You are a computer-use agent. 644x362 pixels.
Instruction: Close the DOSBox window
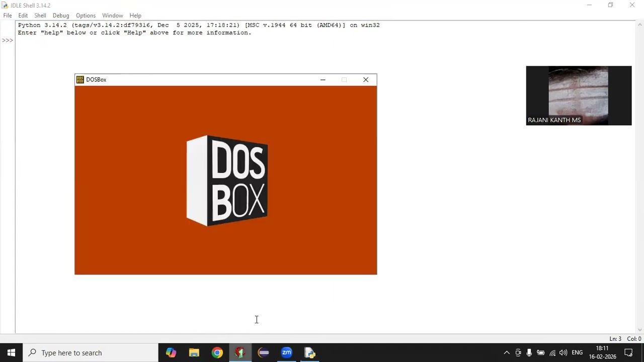pos(366,79)
